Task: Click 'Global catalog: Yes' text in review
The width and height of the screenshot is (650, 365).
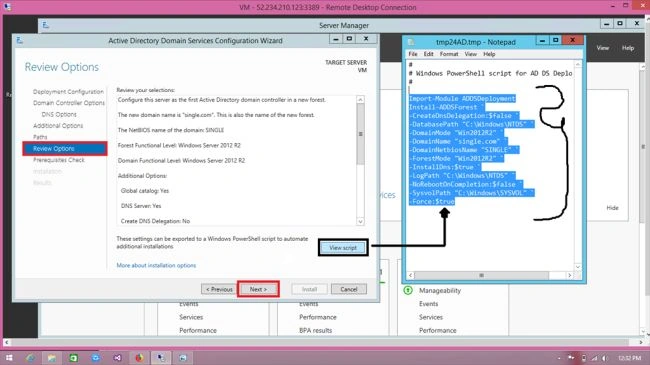Action: coord(145,191)
